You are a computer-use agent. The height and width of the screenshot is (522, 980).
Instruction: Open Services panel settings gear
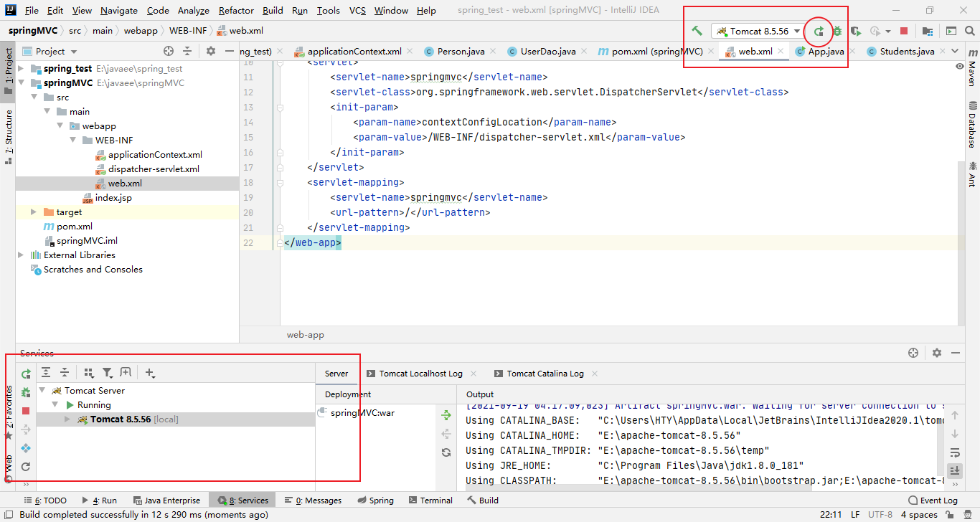click(936, 353)
